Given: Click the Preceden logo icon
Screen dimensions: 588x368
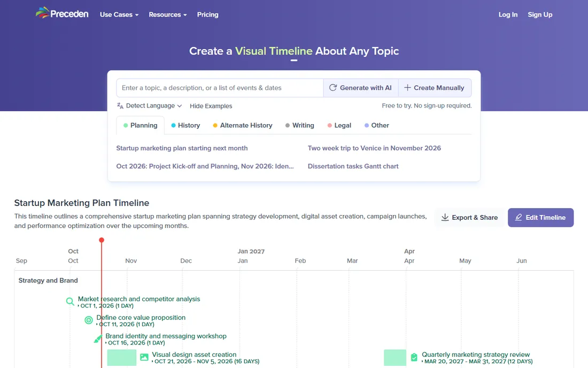Looking at the screenshot, I should click(x=42, y=13).
